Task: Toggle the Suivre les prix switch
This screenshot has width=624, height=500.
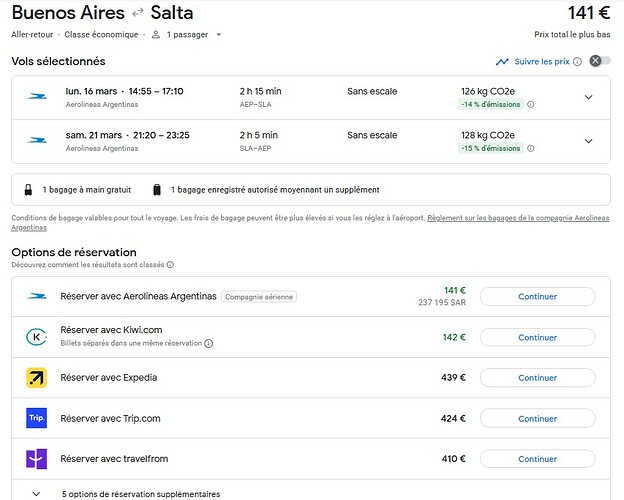Action: (600, 61)
